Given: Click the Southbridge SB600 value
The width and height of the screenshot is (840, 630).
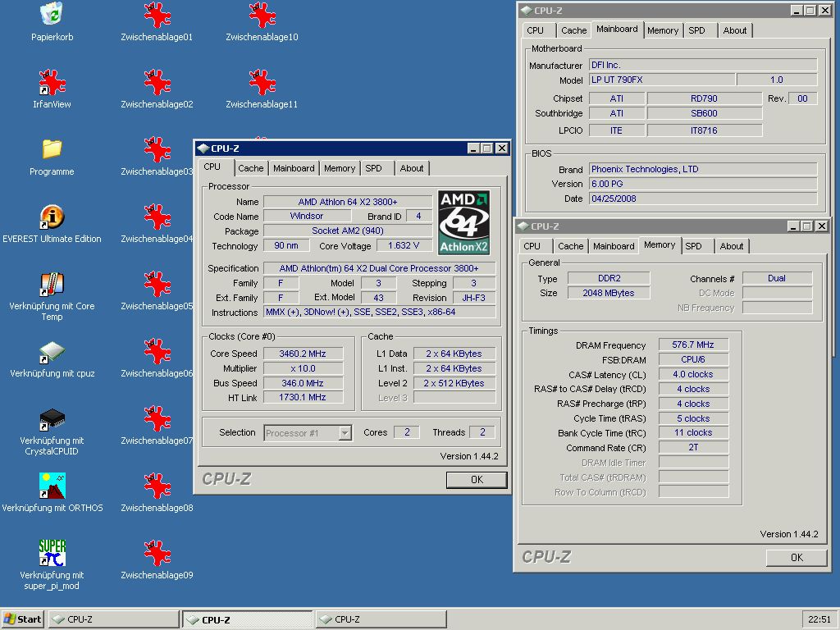Looking at the screenshot, I should [x=704, y=113].
